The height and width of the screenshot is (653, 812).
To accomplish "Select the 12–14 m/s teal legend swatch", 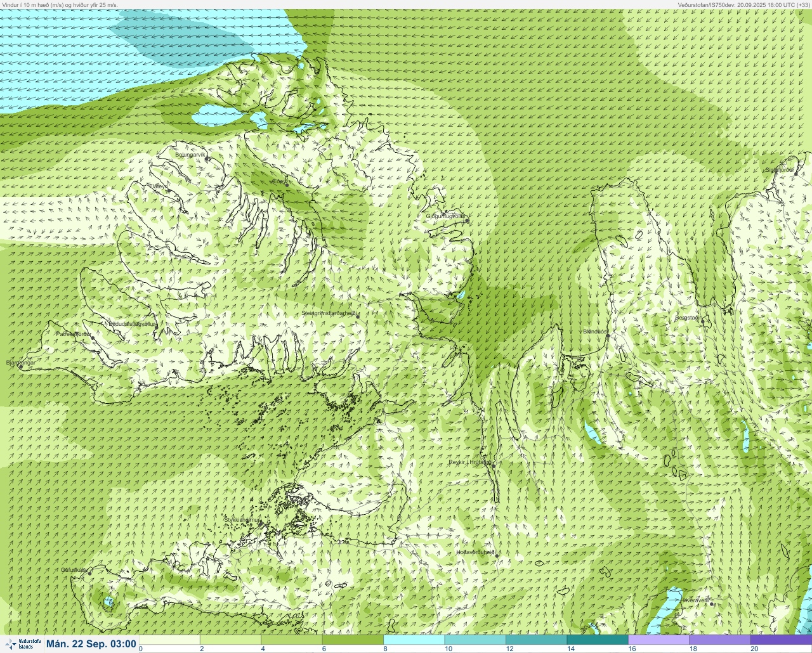I will click(536, 640).
